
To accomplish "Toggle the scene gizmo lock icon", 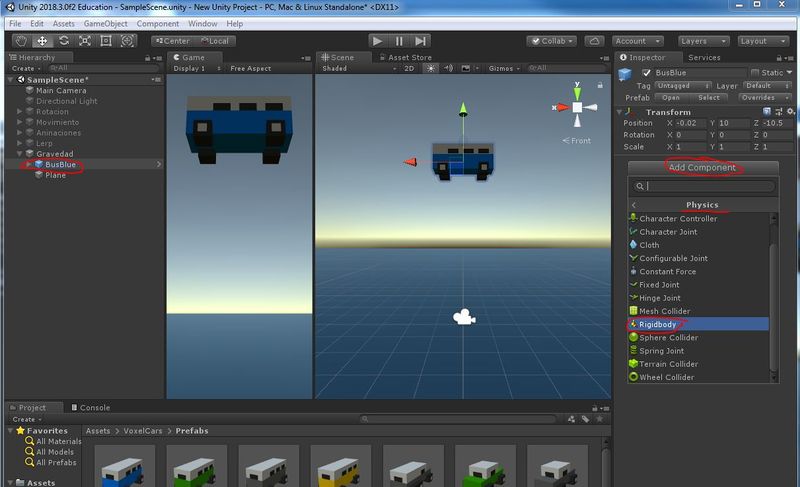I will point(600,85).
